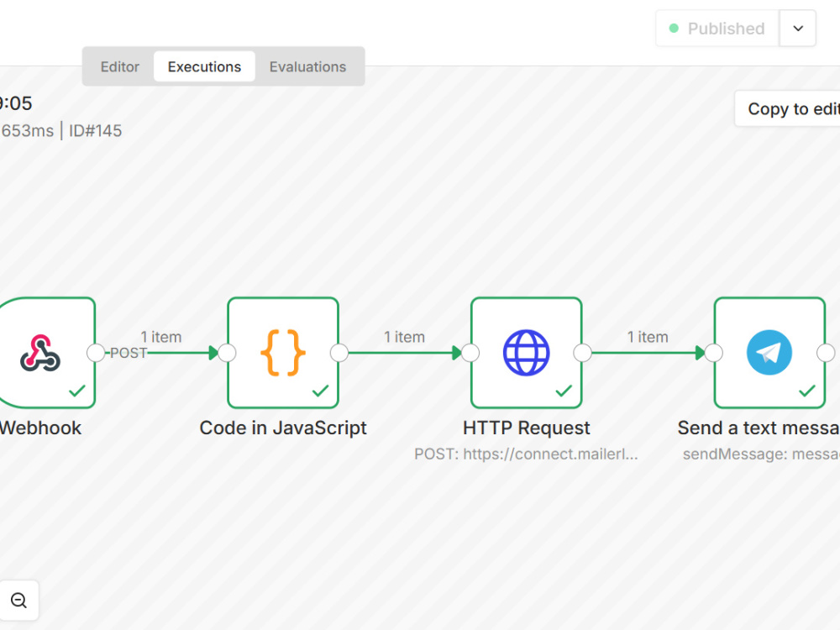
Task: Open the Evaluations tab
Action: 307,66
